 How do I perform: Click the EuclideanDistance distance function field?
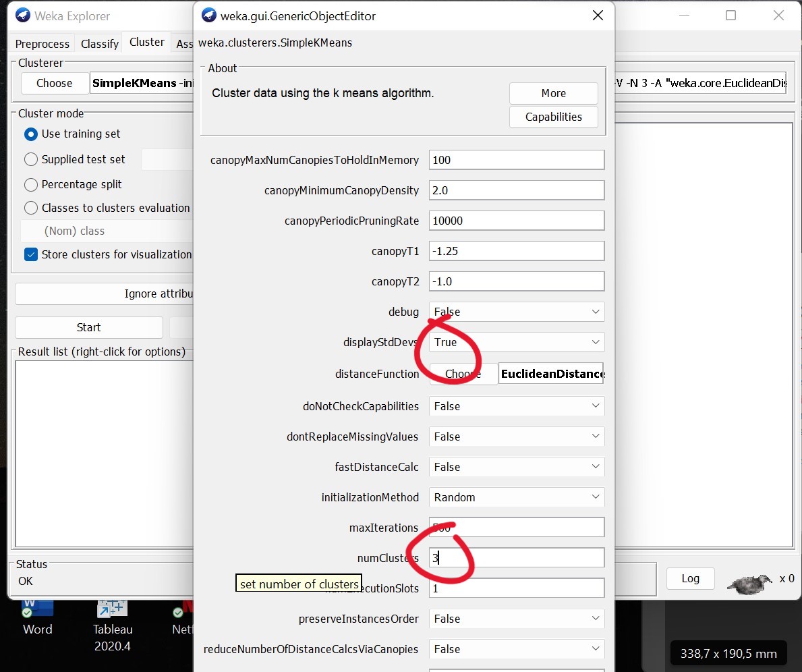pyautogui.click(x=550, y=374)
